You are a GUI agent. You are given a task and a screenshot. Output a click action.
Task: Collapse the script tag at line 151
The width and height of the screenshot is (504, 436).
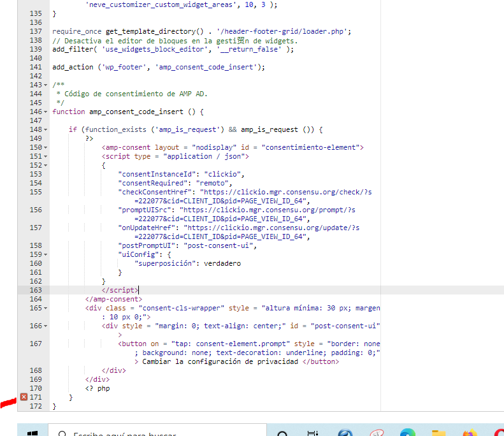click(x=46, y=157)
